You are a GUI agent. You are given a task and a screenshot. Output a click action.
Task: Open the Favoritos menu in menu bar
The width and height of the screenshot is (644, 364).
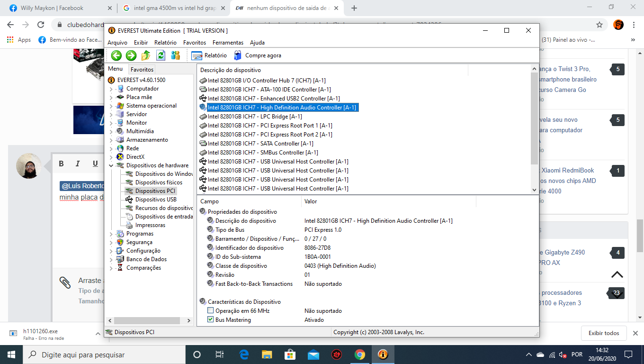(x=195, y=43)
